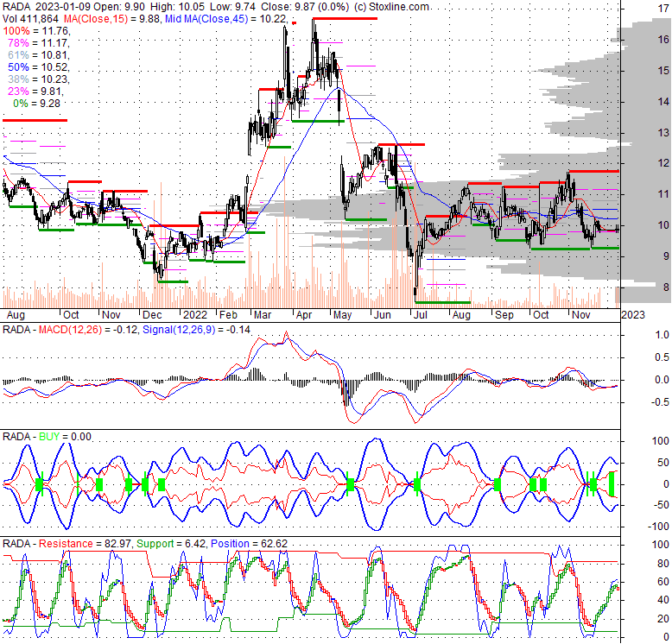Click the Resistance = 82.97 label
The image size is (672, 644).
click(86, 543)
